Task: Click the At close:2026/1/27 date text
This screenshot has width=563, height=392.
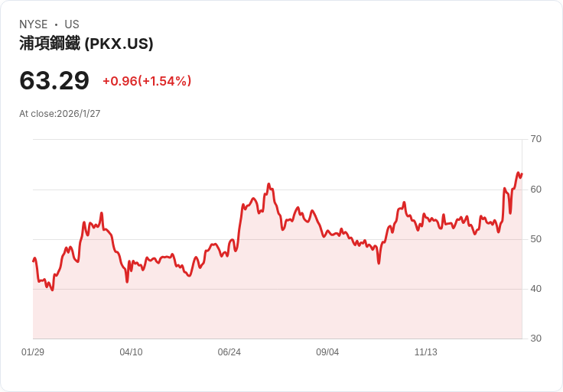Action: pos(60,114)
